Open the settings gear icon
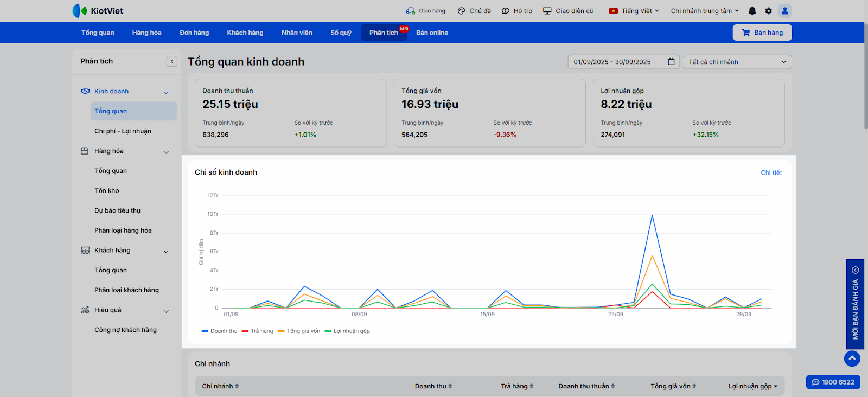The height and width of the screenshot is (397, 868). (x=768, y=11)
